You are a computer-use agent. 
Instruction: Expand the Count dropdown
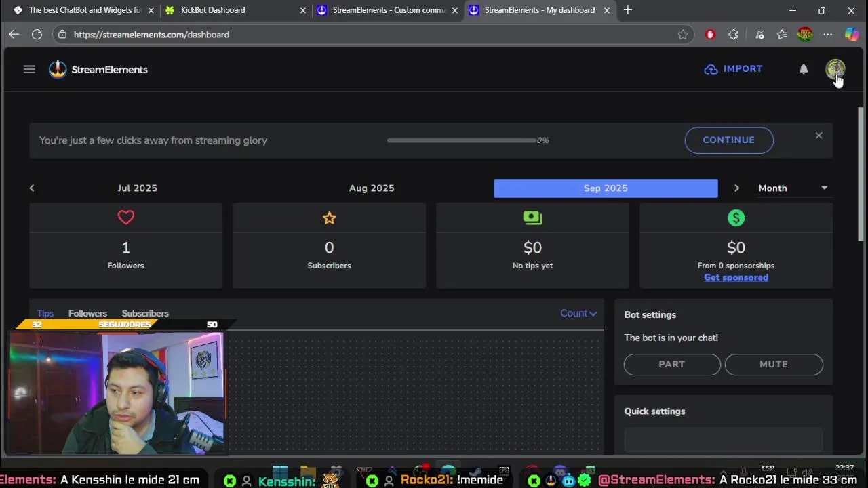tap(578, 313)
